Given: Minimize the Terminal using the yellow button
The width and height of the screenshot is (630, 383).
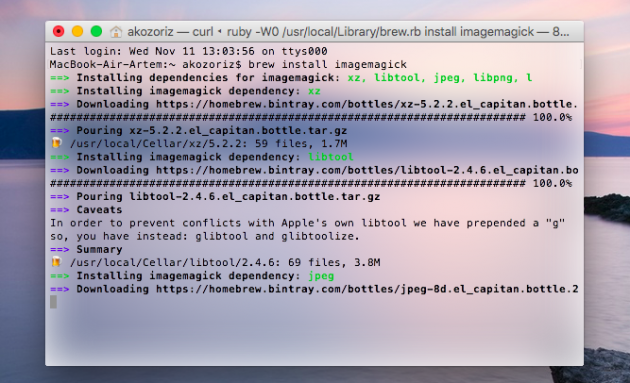Looking at the screenshot, I should (78, 31).
